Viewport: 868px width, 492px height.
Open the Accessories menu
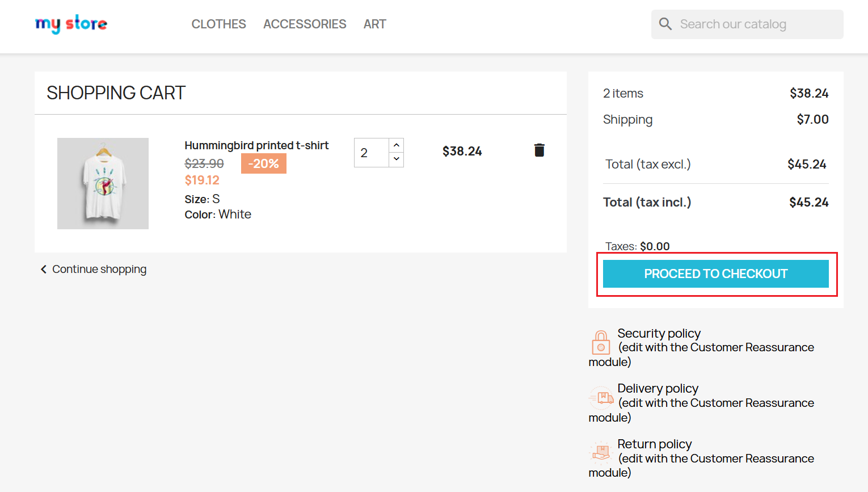pos(305,24)
